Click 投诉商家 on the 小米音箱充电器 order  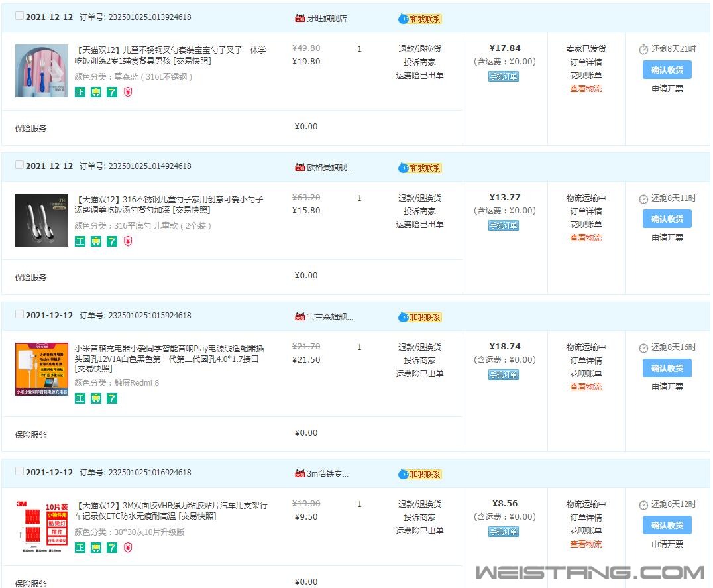419,360
